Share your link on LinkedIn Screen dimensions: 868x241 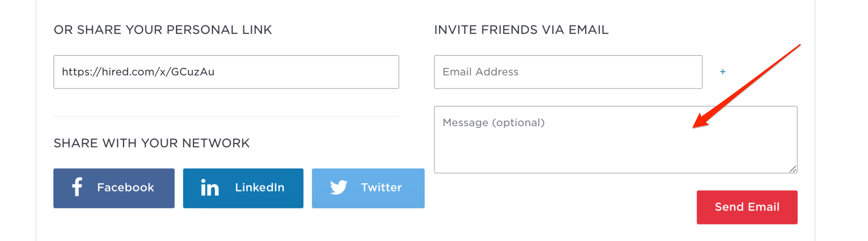point(243,188)
